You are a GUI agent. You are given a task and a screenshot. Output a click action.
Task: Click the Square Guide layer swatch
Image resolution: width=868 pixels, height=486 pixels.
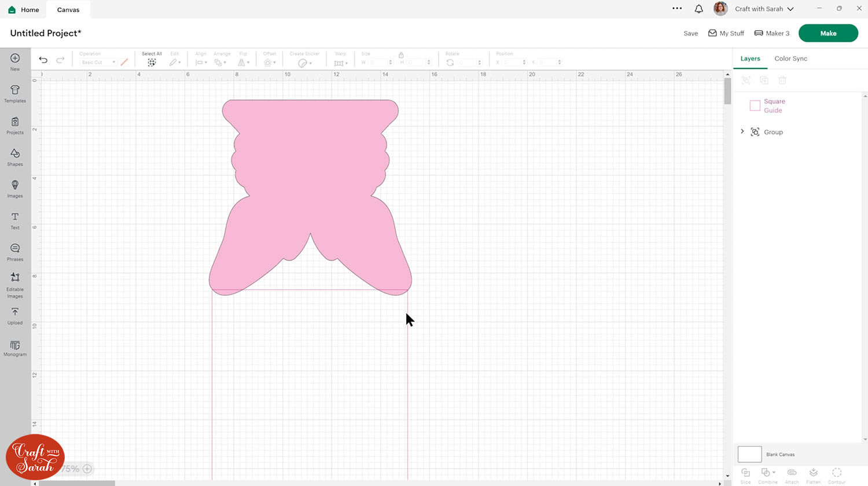click(x=755, y=105)
